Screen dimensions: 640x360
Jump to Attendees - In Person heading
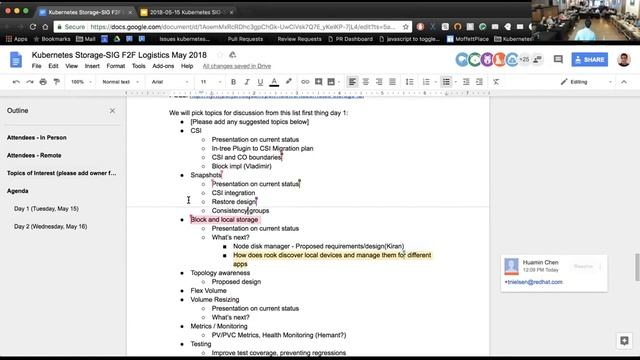click(37, 138)
